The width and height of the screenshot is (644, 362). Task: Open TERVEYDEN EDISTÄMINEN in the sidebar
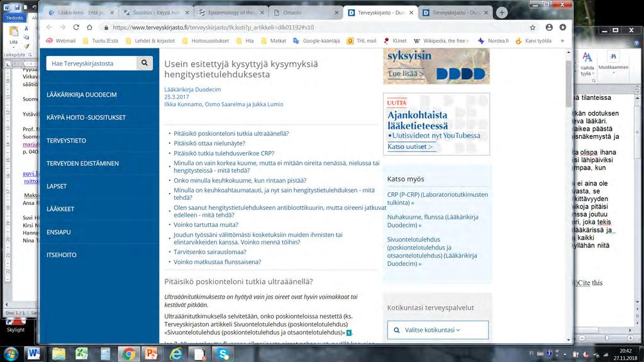point(82,163)
